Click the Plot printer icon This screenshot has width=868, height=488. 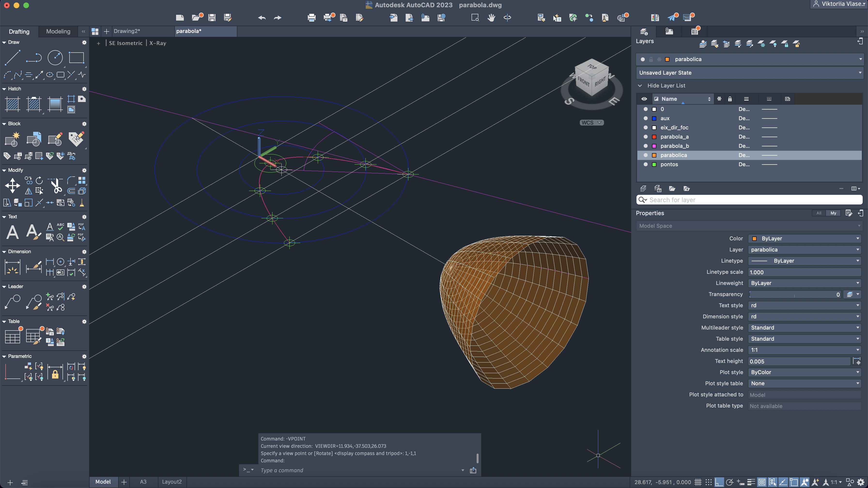click(x=311, y=17)
